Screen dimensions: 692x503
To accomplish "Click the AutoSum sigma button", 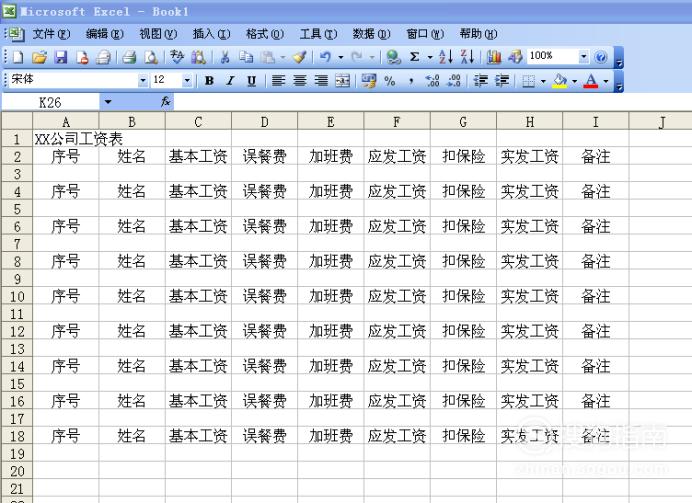I will coord(414,57).
